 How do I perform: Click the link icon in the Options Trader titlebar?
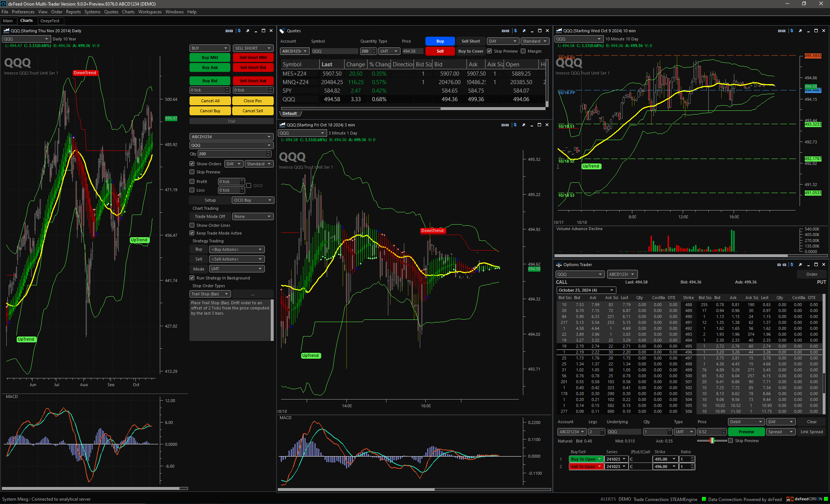779,265
